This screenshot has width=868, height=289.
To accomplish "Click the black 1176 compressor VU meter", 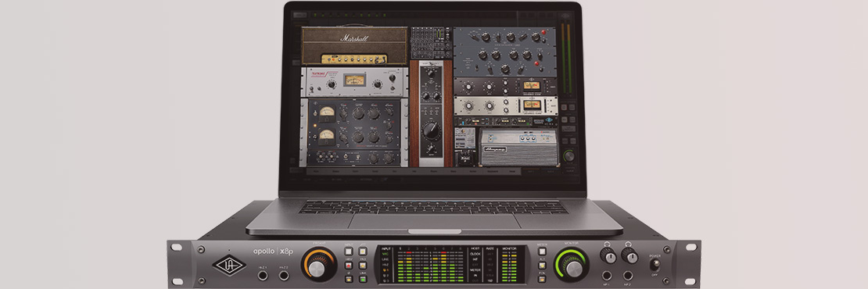I will [532, 86].
